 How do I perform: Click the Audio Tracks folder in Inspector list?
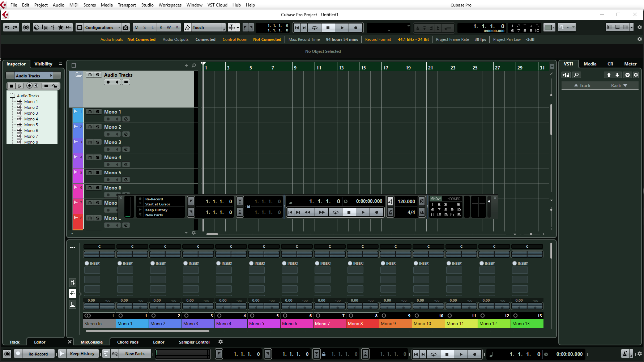(28, 96)
